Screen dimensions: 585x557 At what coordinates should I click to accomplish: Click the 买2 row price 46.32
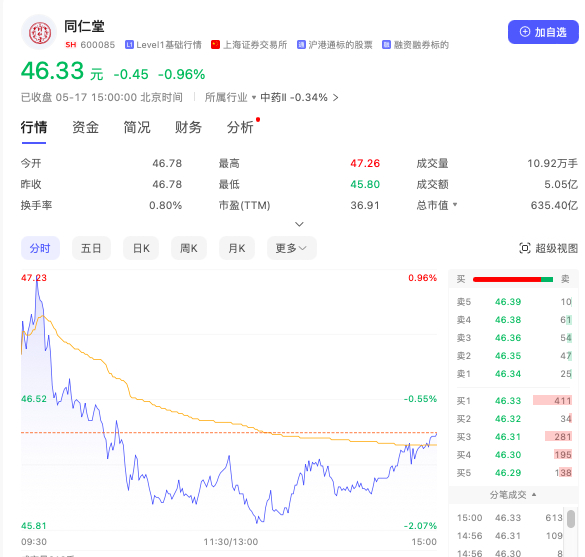coord(508,419)
